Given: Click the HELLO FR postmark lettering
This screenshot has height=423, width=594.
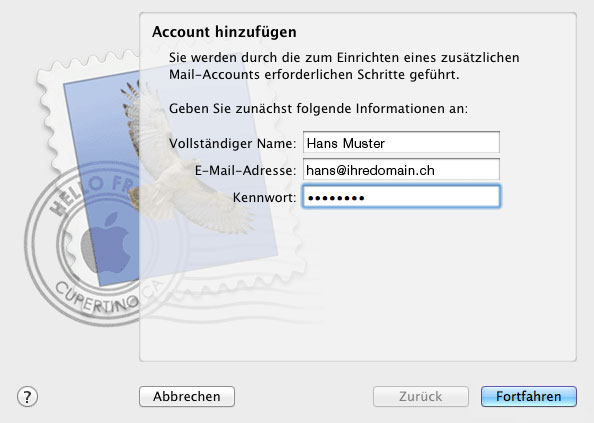Looking at the screenshot, I should coord(91,193).
